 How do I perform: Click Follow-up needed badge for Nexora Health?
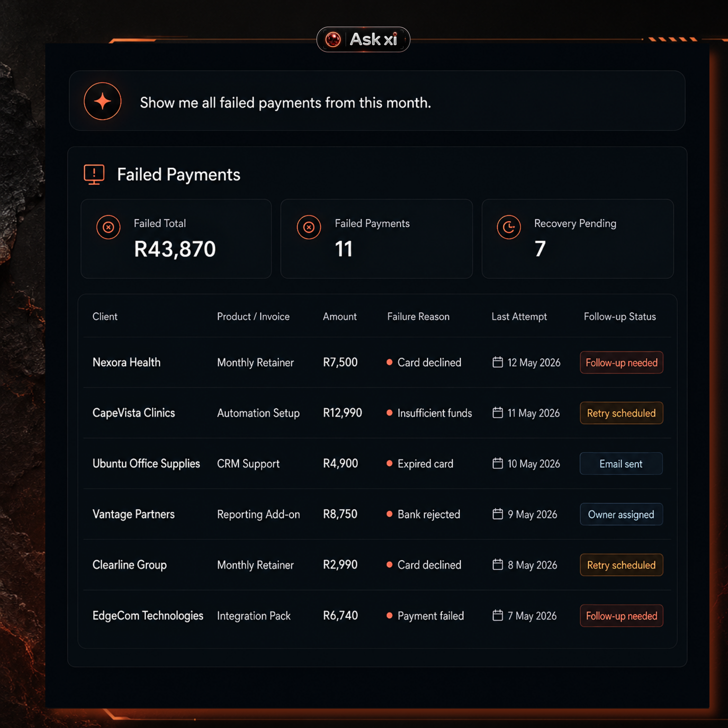621,362
